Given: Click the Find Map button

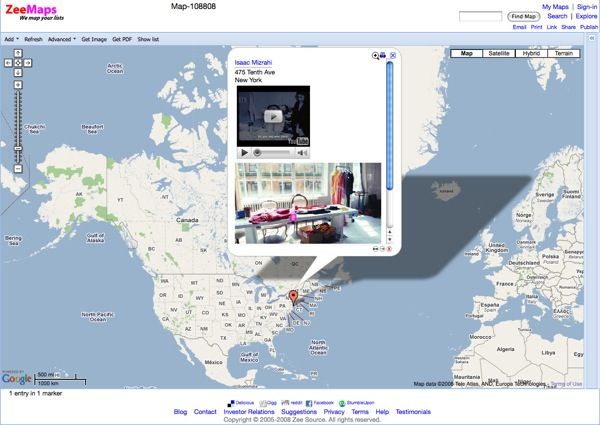Looking at the screenshot, I should [523, 16].
